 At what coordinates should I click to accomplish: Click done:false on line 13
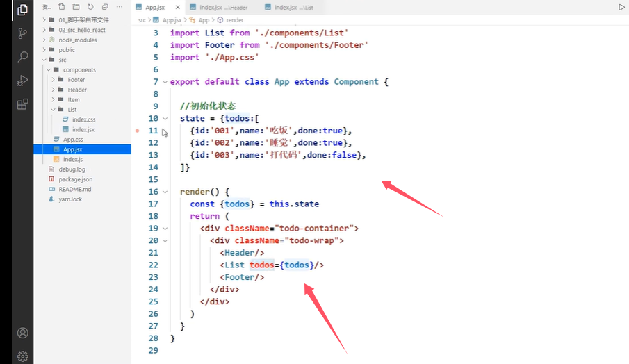[332, 155]
